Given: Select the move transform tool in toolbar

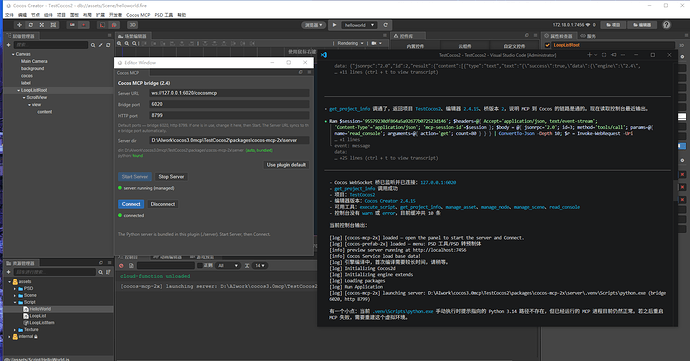Looking at the screenshot, I should (x=19, y=25).
